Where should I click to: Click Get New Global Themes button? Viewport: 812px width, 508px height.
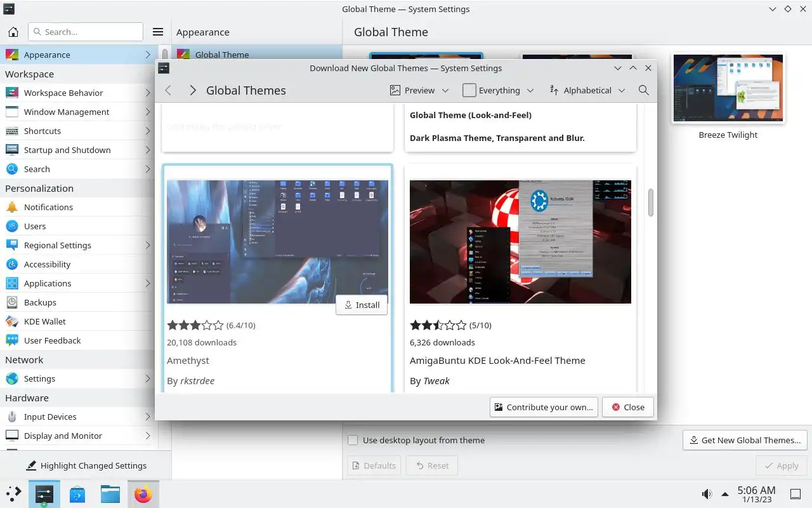[745, 440]
